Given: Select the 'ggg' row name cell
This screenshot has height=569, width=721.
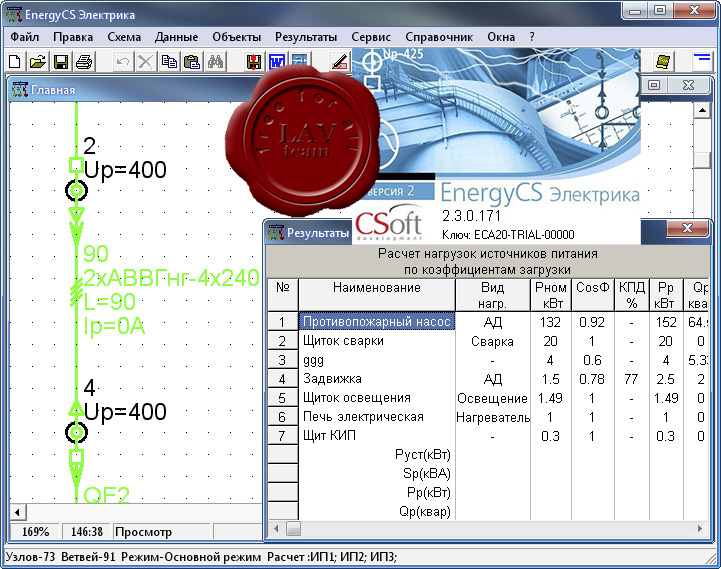Looking at the screenshot, I should (x=377, y=360).
